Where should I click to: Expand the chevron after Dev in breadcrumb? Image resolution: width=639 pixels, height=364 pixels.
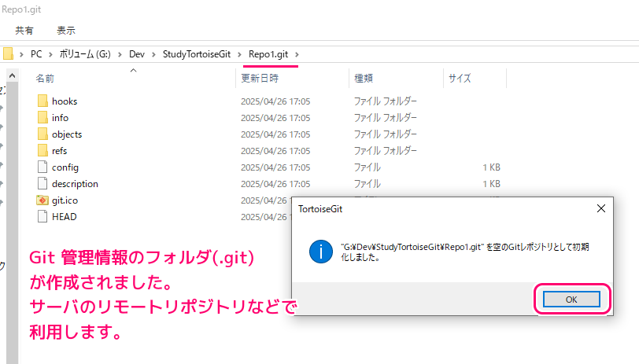153,54
